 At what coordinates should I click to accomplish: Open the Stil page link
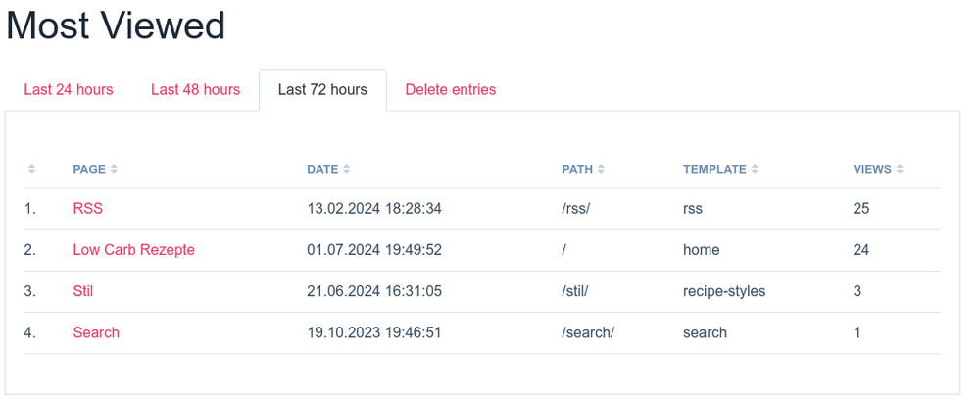point(83,291)
